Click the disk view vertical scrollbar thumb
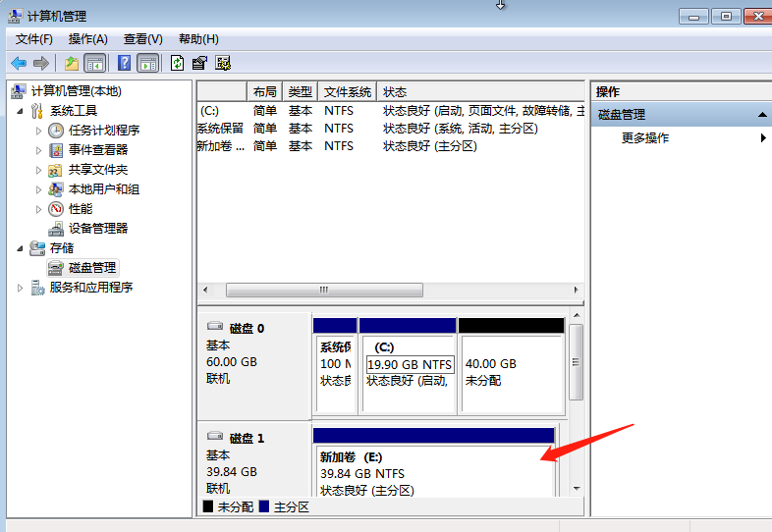This screenshot has height=532, width=772. pos(576,362)
